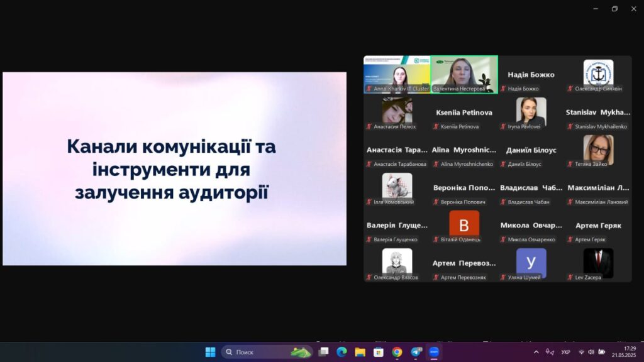
Task: Select the Anna Kharkiv IT Cluster video tile
Action: (x=397, y=74)
